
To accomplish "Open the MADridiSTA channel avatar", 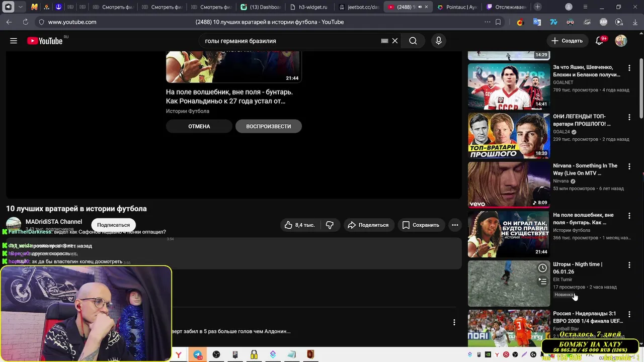I will pos(14,225).
